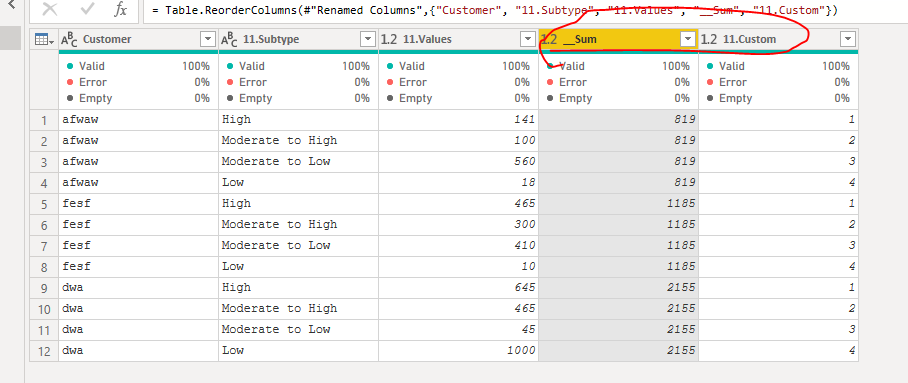Click the 1185 sum cell in row 5
The image size is (908, 383).
click(618, 204)
